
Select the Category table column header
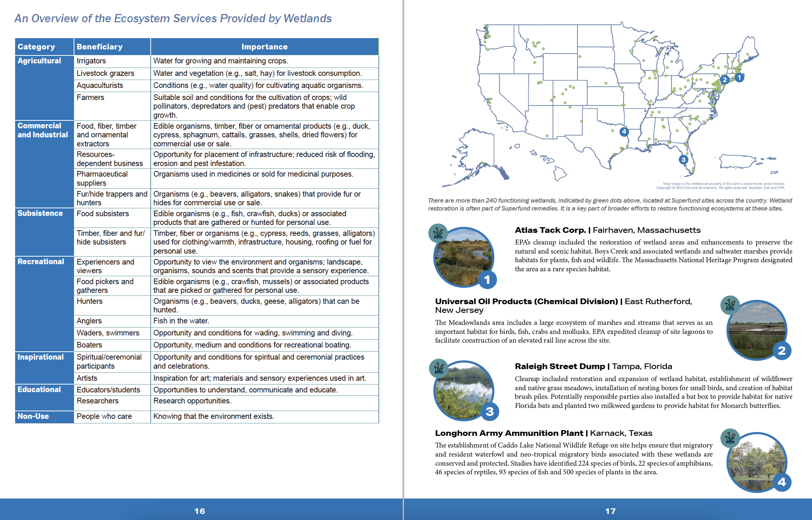point(36,47)
